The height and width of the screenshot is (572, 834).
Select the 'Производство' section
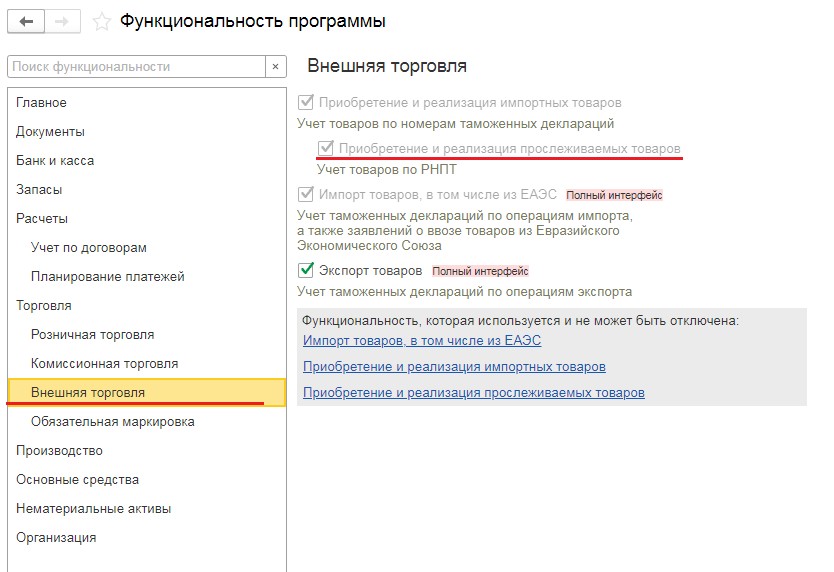point(60,451)
